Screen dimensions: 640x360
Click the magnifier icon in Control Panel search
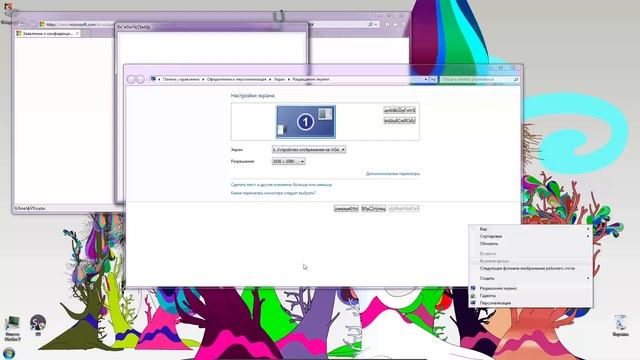pos(516,80)
